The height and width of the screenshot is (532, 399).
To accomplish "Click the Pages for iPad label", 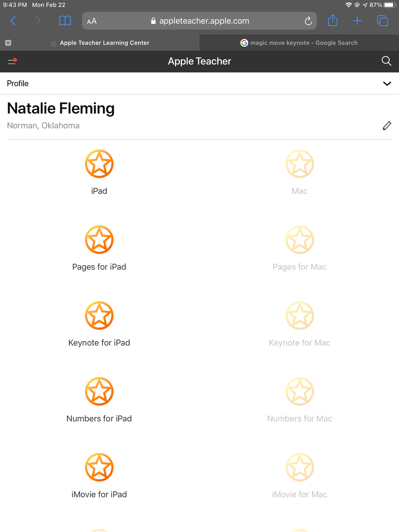I will point(99,267).
